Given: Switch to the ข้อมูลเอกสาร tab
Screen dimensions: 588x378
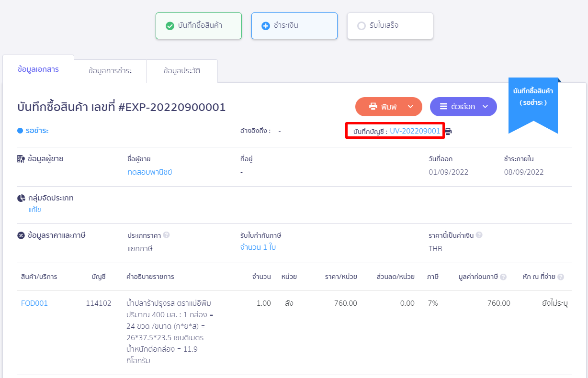Looking at the screenshot, I should point(38,69).
